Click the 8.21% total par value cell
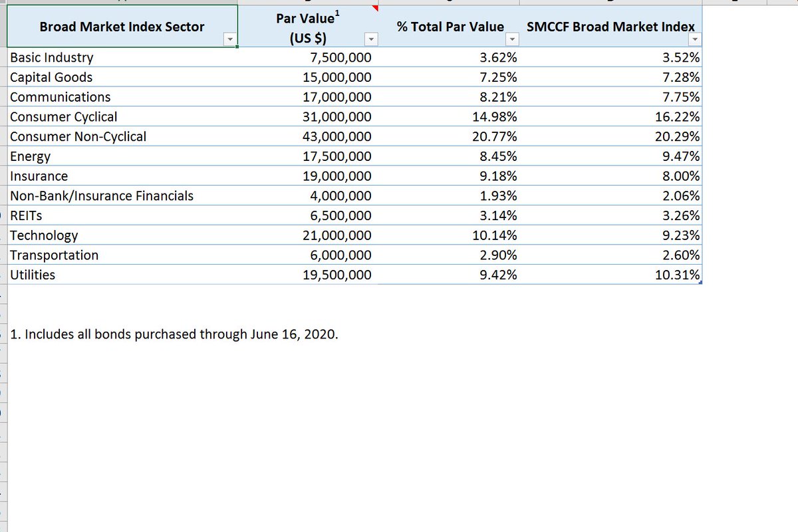The height and width of the screenshot is (532, 798). click(x=448, y=97)
